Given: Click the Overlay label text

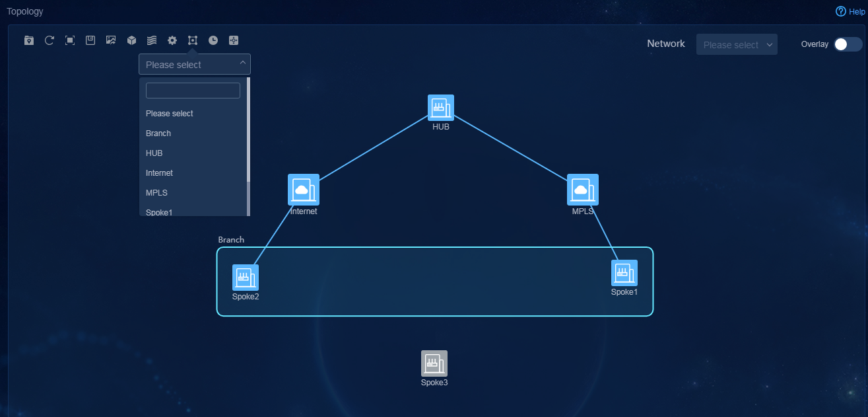Looking at the screenshot, I should coord(815,44).
